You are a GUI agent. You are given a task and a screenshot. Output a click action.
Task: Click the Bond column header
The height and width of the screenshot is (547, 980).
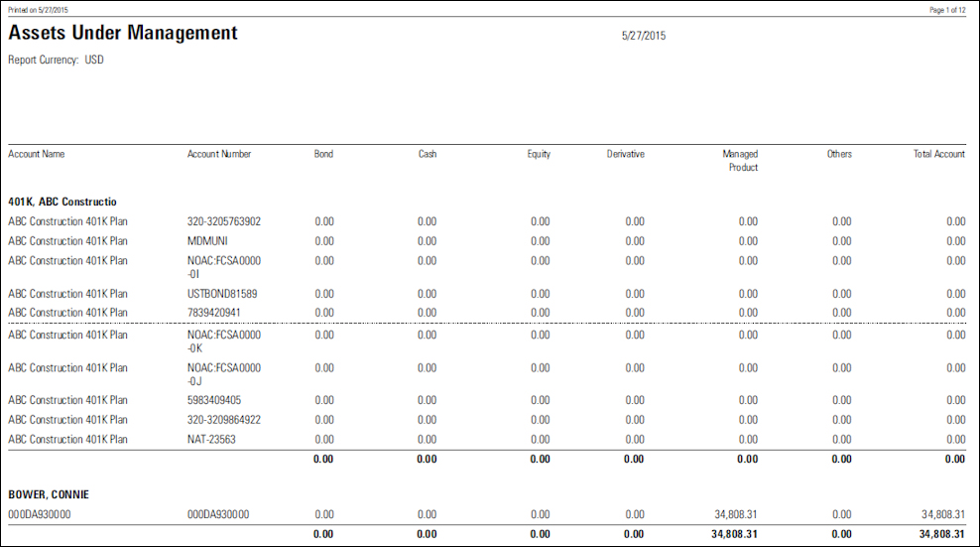pos(323,154)
